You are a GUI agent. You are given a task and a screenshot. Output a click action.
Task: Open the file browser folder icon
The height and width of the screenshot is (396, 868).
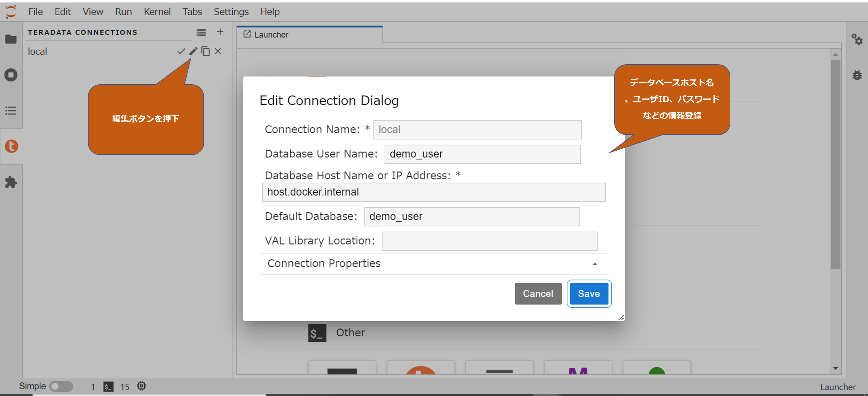[x=11, y=39]
